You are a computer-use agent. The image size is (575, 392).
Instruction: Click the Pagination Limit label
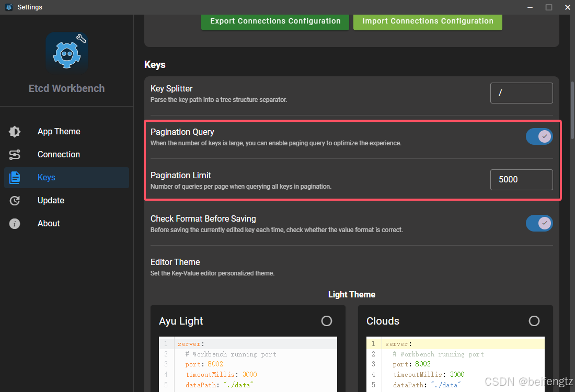pos(181,175)
